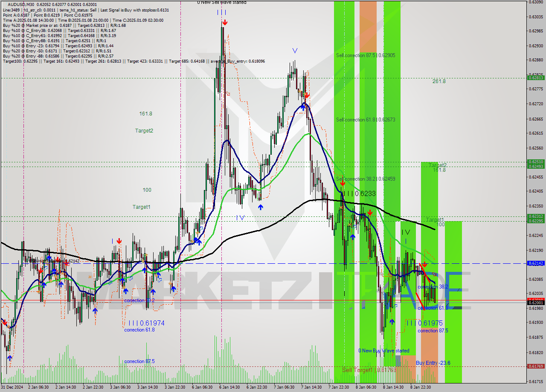Viewport: 546px width, 392px height.
Task: Click the green 0.62510 price tag
Action: (536, 162)
